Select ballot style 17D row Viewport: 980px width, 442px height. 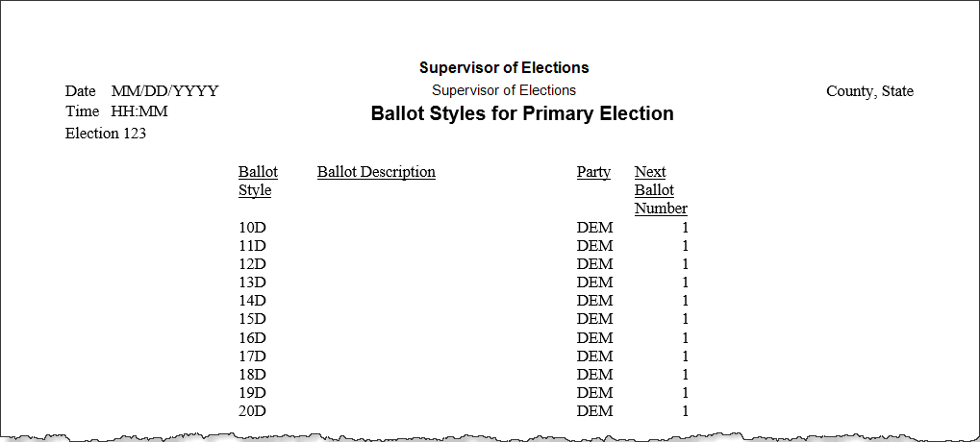(464, 356)
